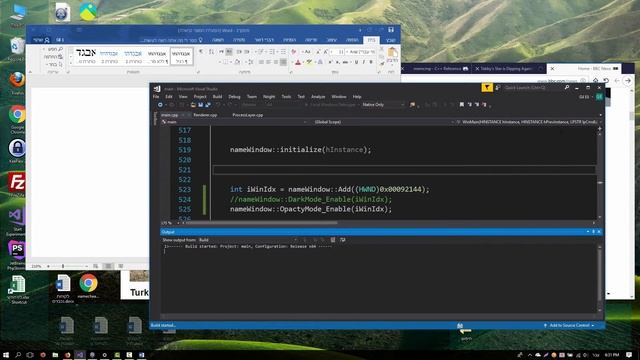Click the Sort icon in Word's paragraph group

pos(211,52)
